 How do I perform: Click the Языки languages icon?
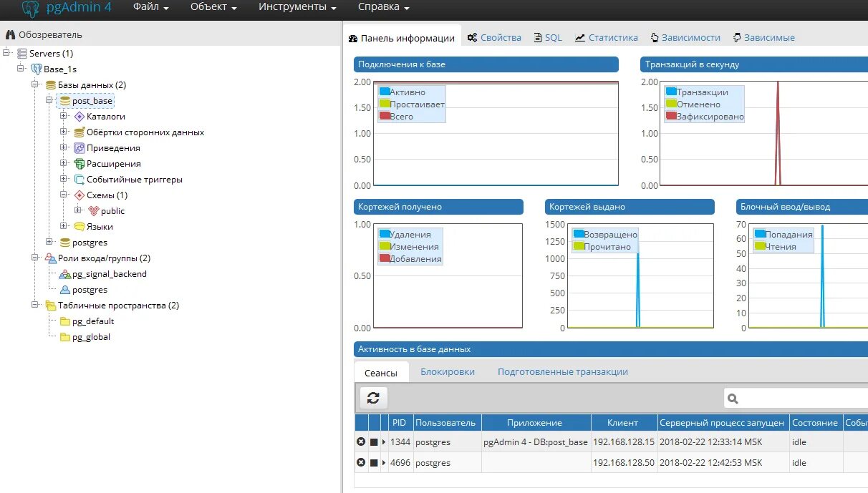pyautogui.click(x=79, y=227)
